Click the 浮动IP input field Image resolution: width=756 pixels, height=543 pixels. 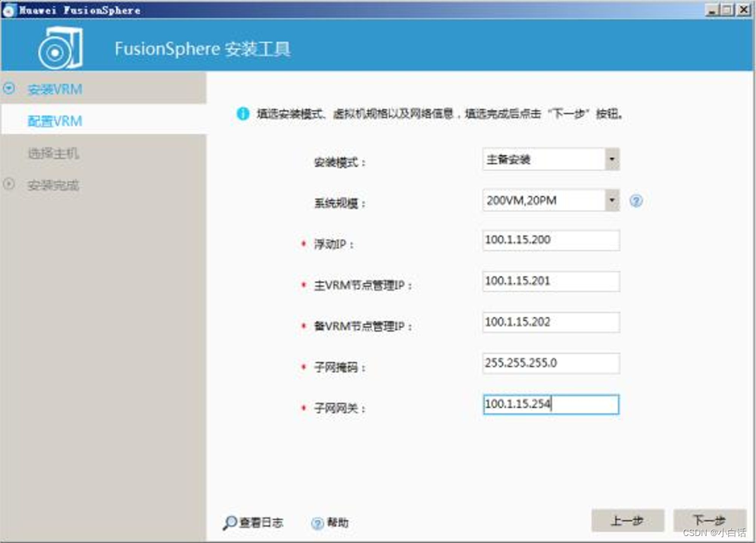551,240
